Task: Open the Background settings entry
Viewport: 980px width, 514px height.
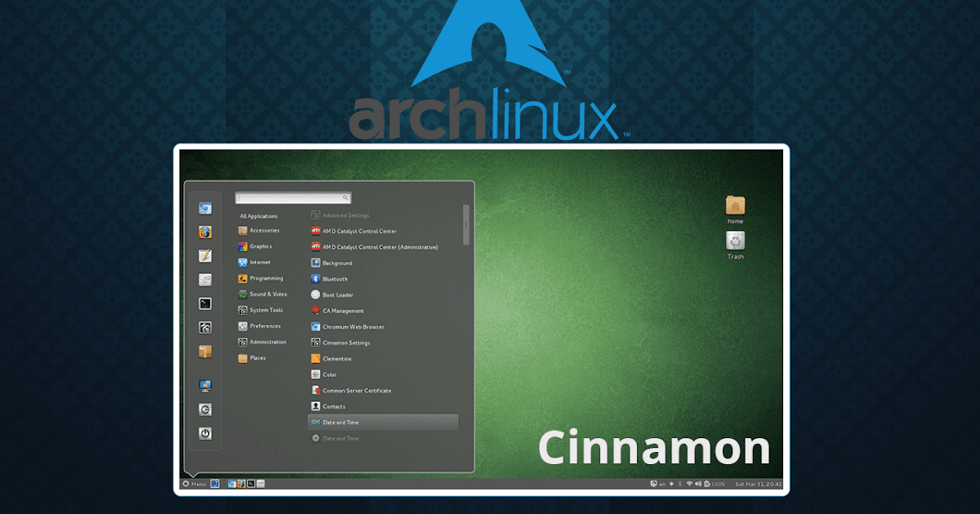Action: [x=339, y=262]
